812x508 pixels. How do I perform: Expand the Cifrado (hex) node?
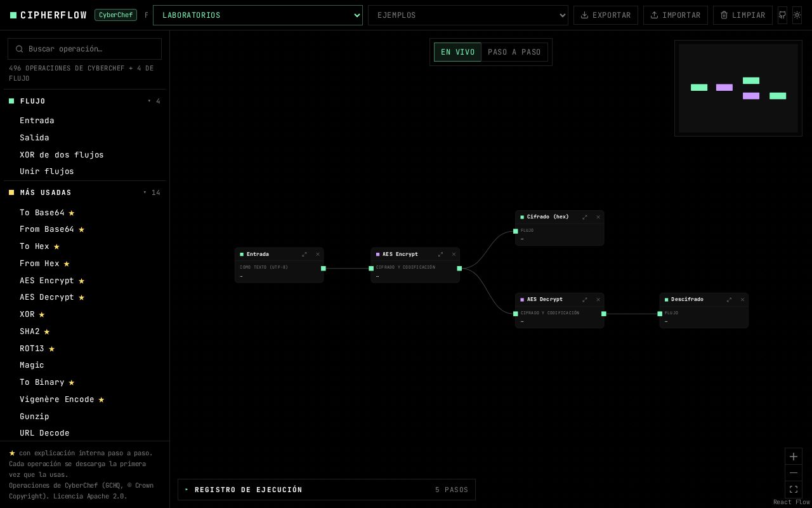pos(585,217)
